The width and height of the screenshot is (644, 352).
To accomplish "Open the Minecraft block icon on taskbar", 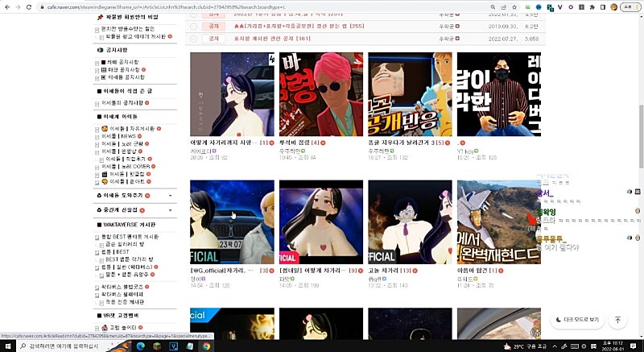I will coord(157,346).
